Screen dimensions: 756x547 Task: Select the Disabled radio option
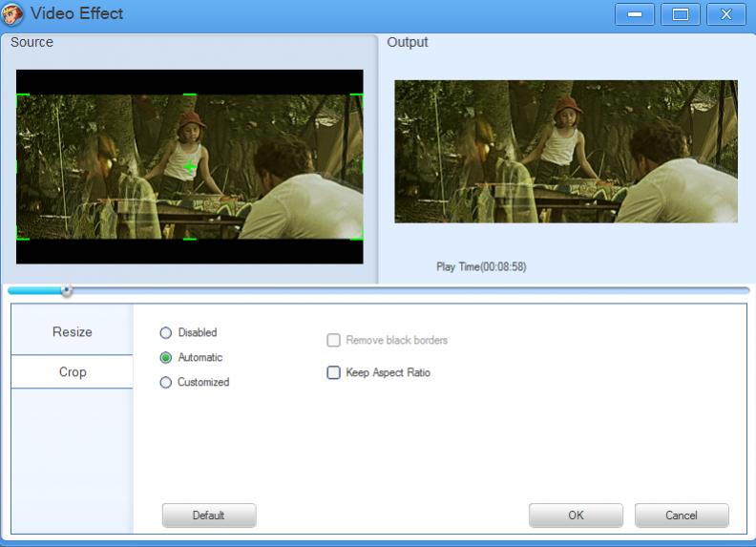pos(166,333)
